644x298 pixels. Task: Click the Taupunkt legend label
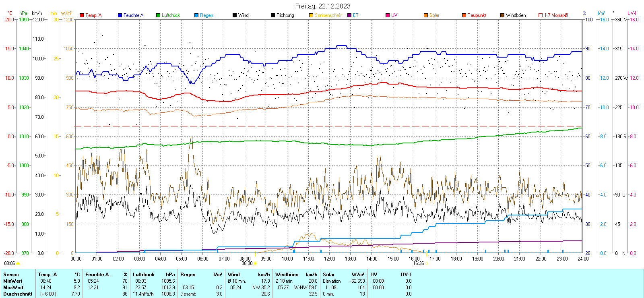(x=477, y=15)
